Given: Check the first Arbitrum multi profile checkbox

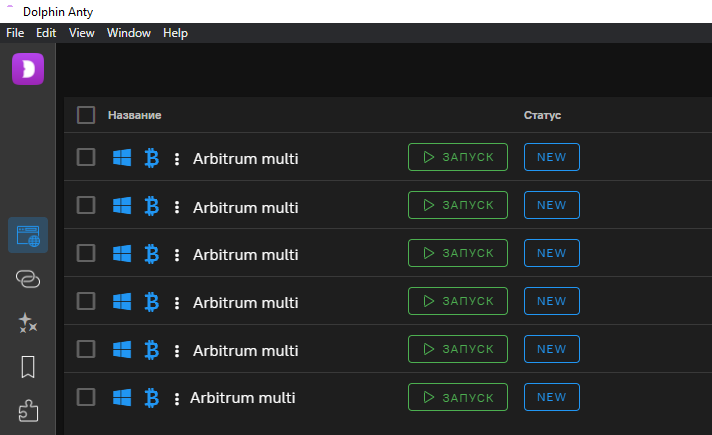Looking at the screenshot, I should tap(86, 157).
